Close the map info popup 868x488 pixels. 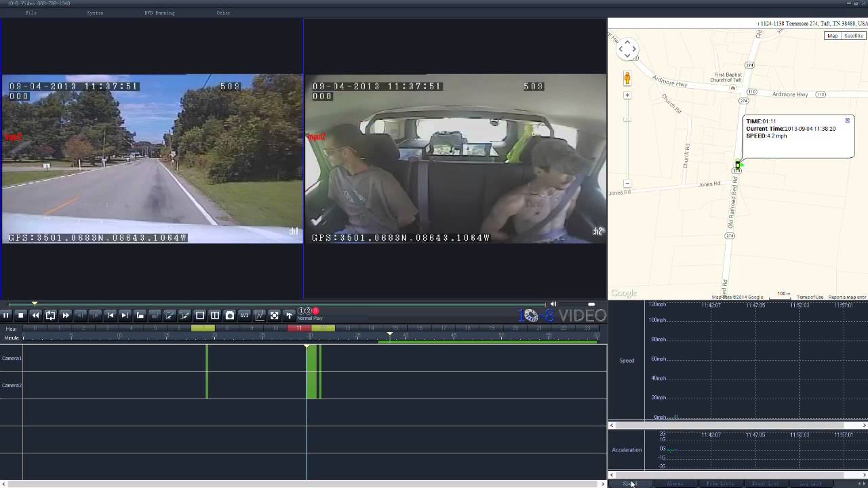[x=847, y=121]
